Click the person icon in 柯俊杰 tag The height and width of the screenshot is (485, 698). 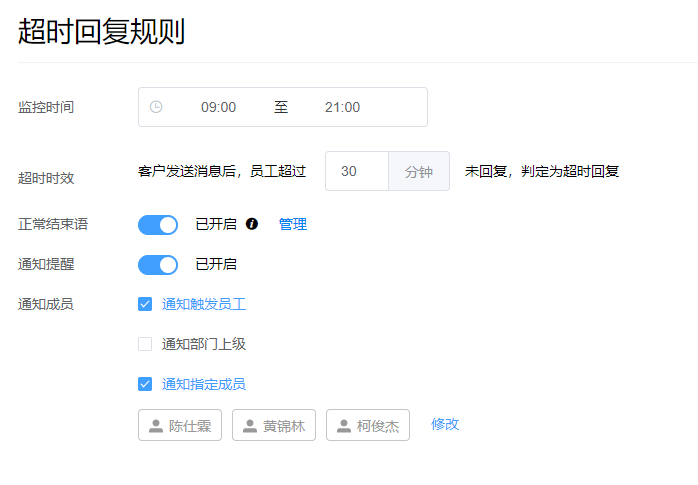pyautogui.click(x=343, y=426)
